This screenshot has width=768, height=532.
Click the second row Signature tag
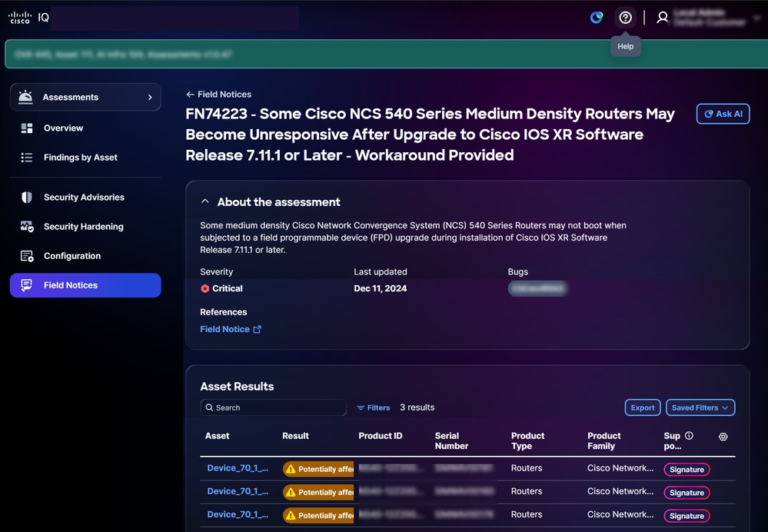click(687, 493)
